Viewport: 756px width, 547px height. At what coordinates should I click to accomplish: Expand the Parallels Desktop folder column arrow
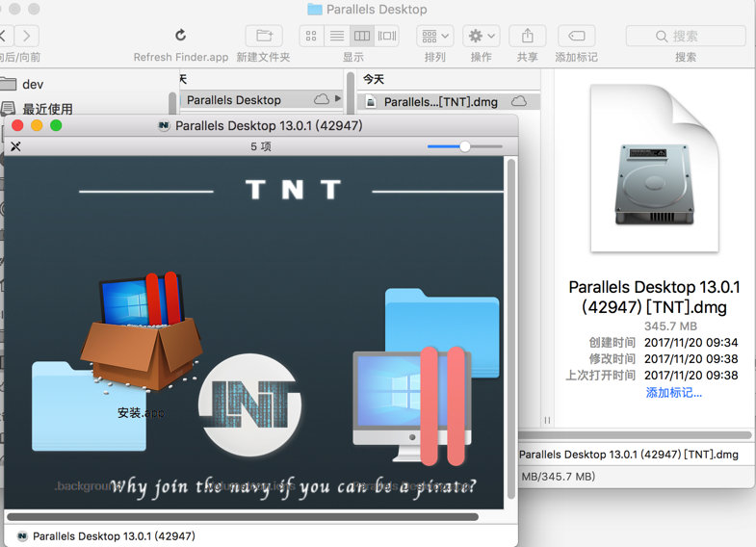[x=338, y=99]
